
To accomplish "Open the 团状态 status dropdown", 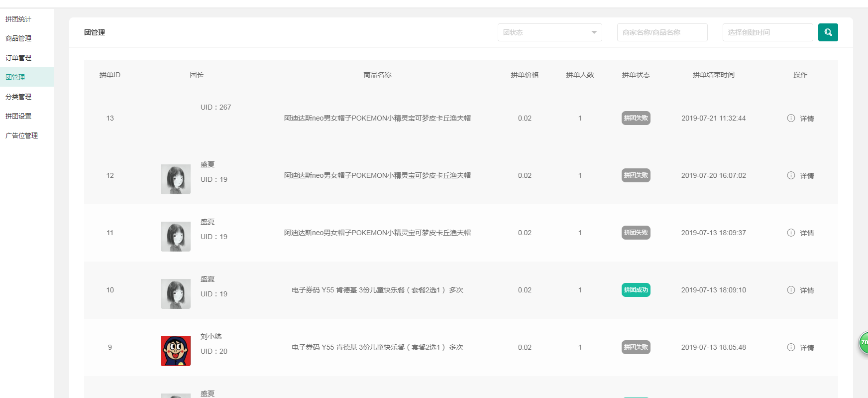I will 549,32.
